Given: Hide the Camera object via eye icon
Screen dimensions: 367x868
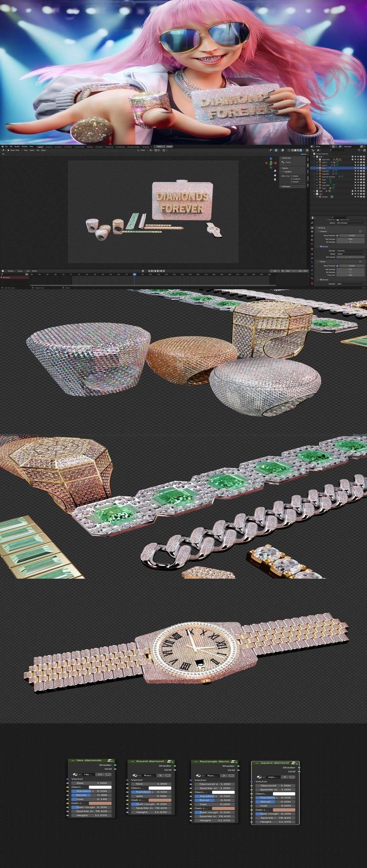Looking at the screenshot, I should [x=358, y=197].
